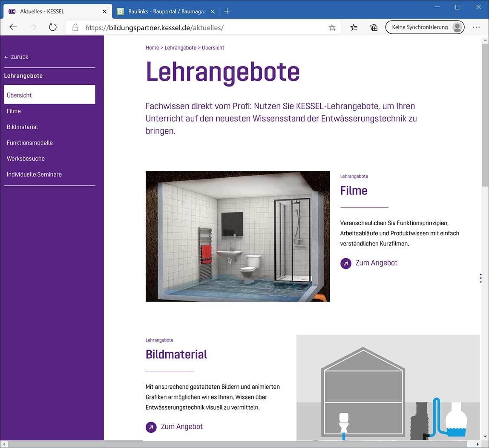This screenshot has height=448, width=489.
Task: Open Filme in the sidebar menu
Action: pyautogui.click(x=14, y=111)
